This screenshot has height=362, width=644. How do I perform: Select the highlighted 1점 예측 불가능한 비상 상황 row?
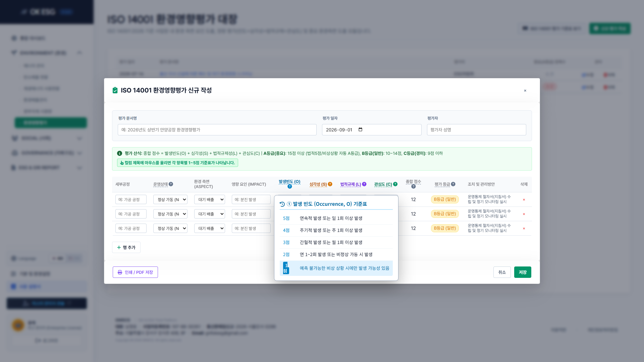tap(336, 268)
